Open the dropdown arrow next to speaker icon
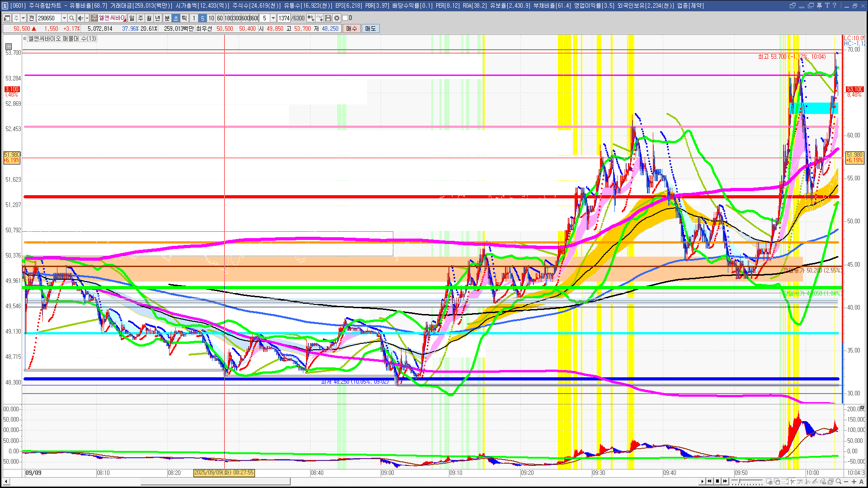Screen dimensions: 868x488 coord(87,18)
